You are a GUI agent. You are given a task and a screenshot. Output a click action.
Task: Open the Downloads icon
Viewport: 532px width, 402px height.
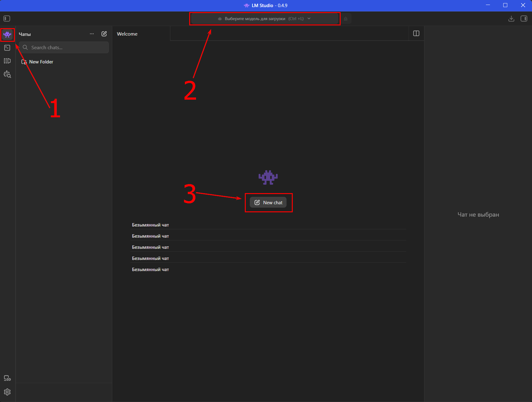(x=511, y=19)
